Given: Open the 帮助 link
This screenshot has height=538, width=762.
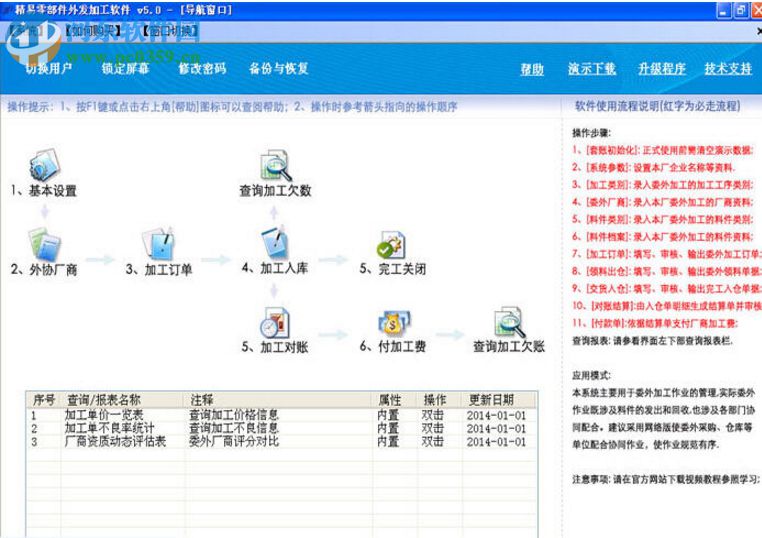Looking at the screenshot, I should pos(532,69).
